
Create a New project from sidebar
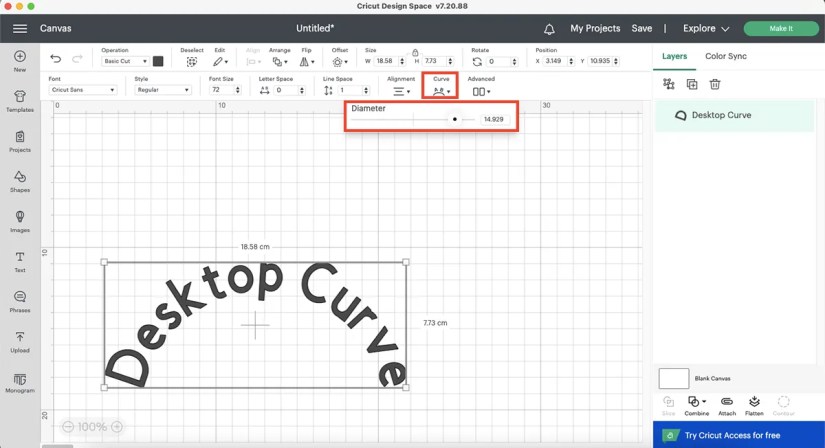click(x=20, y=61)
